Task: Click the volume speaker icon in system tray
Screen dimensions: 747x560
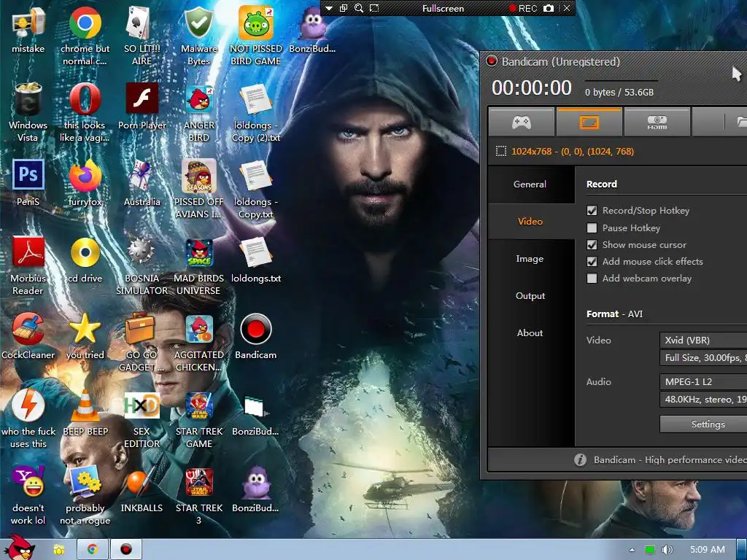Action: click(667, 550)
